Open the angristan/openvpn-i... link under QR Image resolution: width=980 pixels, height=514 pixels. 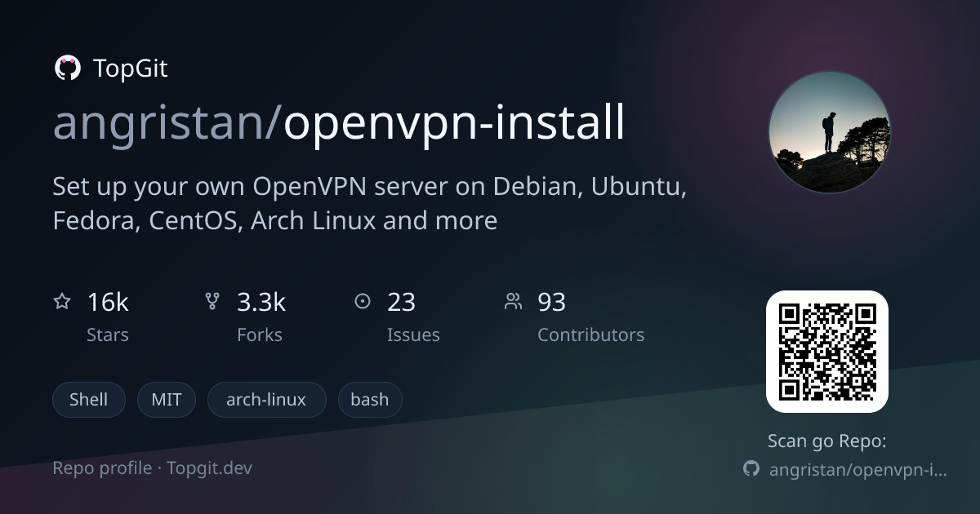pos(858,470)
